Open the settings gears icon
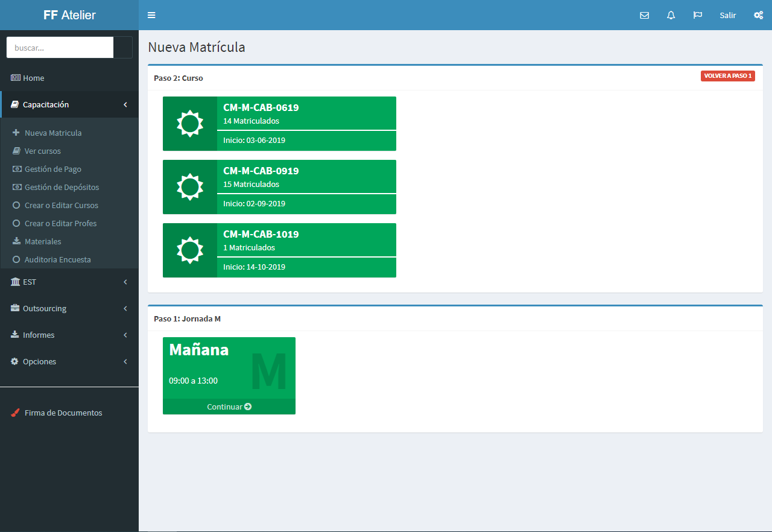 click(x=758, y=15)
